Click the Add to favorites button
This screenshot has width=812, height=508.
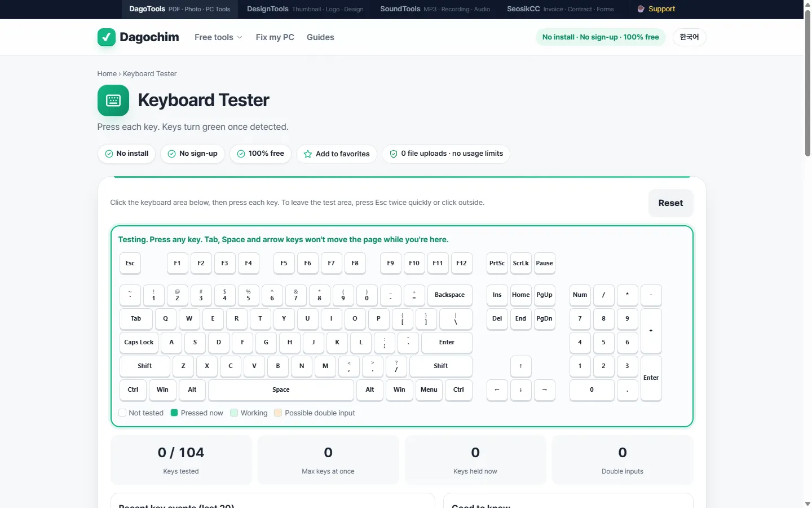[x=337, y=154]
